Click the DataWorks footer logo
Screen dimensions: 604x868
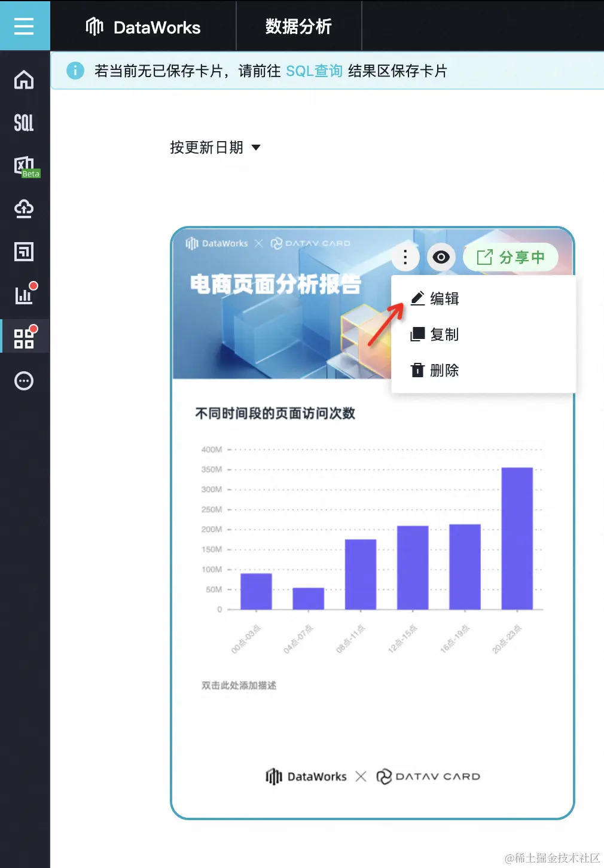pyautogui.click(x=306, y=776)
